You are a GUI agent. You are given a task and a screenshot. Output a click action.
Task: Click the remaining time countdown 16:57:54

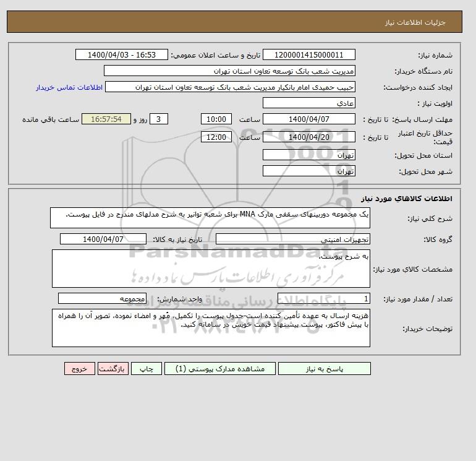click(106, 119)
